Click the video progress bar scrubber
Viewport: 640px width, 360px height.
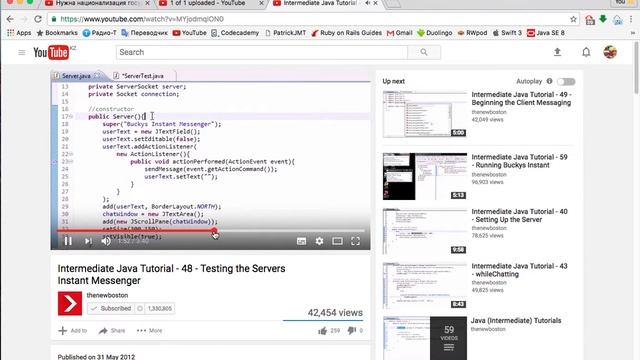[214, 231]
